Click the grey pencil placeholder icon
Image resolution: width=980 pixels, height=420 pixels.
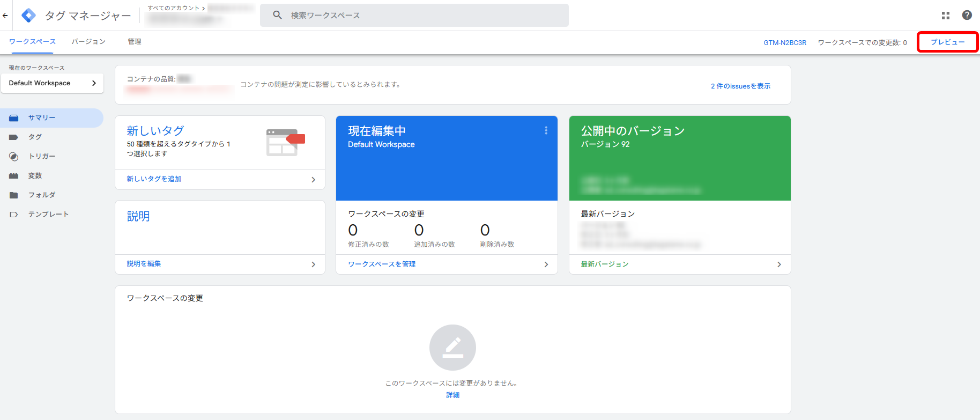(x=452, y=348)
